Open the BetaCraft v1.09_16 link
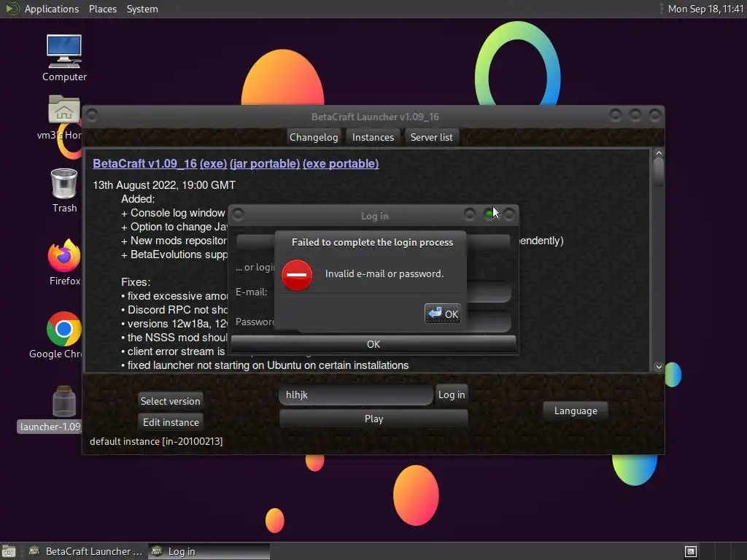 (145, 163)
